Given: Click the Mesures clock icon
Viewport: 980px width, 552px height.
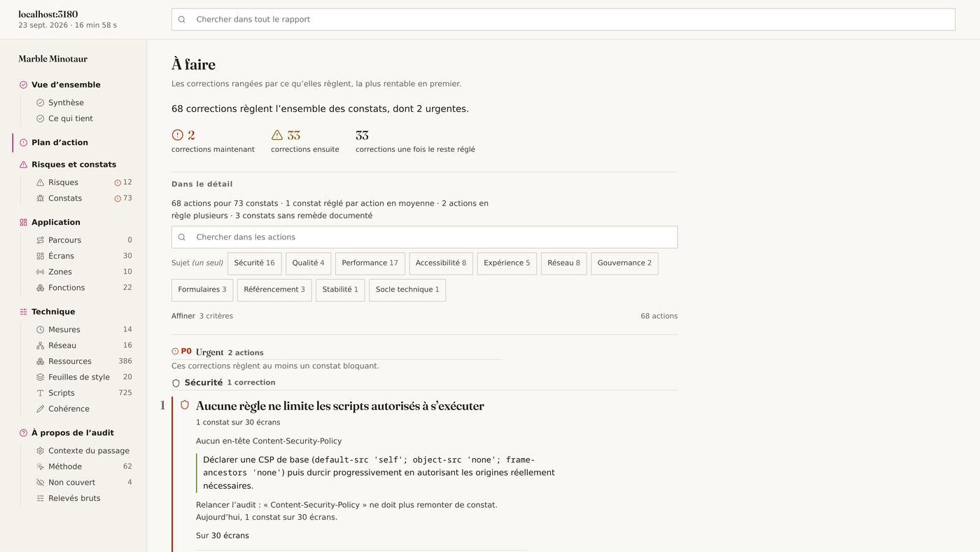Looking at the screenshot, I should pyautogui.click(x=40, y=330).
